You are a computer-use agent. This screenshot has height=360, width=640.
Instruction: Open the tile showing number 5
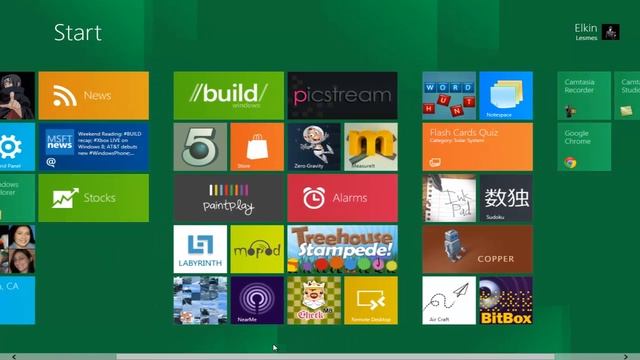tap(200, 147)
